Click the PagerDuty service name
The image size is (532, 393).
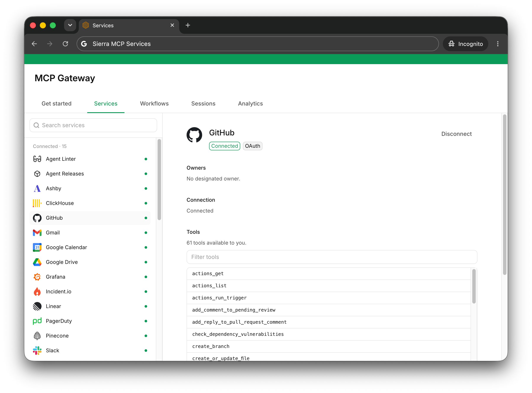[59, 321]
